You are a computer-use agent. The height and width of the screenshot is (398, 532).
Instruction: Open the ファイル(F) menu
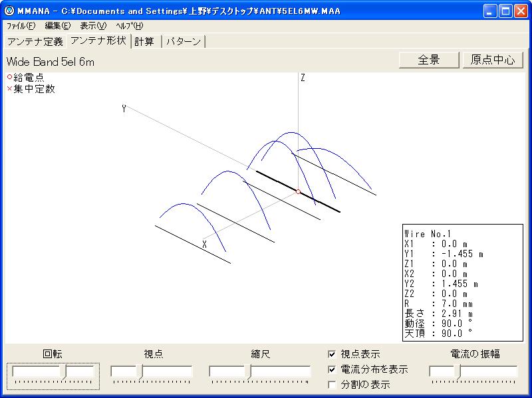(21, 26)
